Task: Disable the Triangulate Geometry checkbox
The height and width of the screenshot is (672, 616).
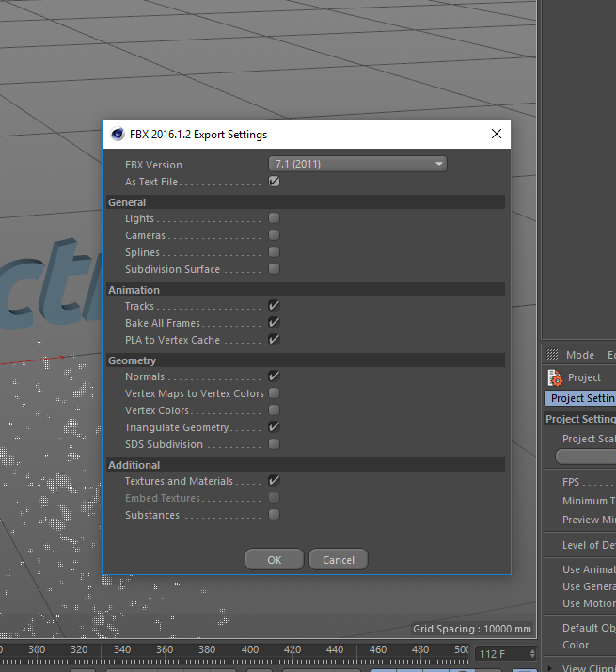Action: (275, 427)
